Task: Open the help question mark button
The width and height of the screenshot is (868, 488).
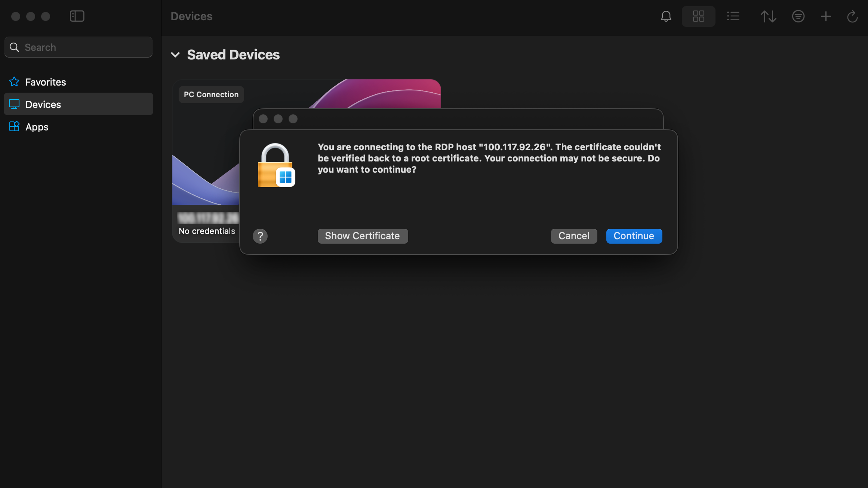Action: pyautogui.click(x=260, y=236)
